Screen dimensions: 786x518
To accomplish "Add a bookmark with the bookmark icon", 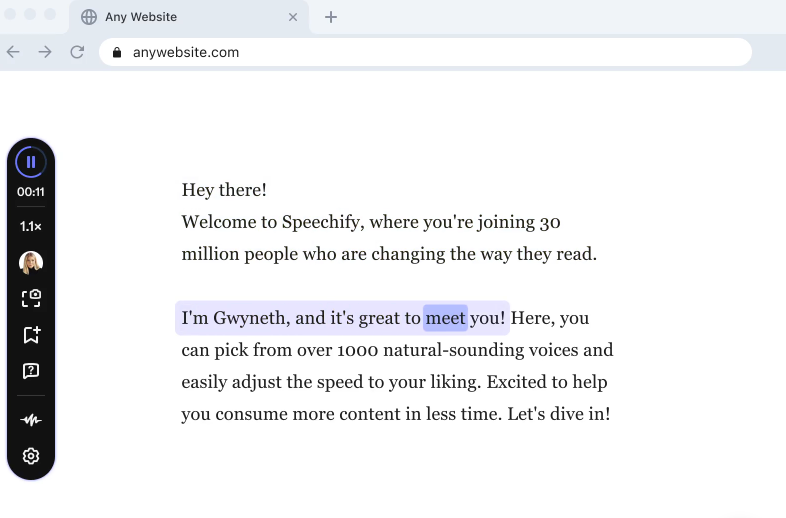I will pos(31,334).
